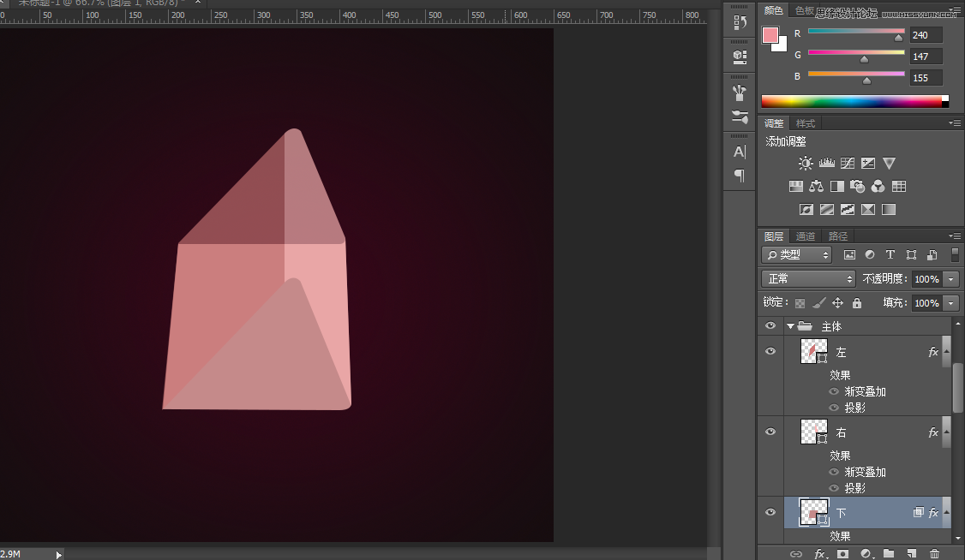965x560 pixels.
Task: Lock image pixels brush icon
Action: 818,303
